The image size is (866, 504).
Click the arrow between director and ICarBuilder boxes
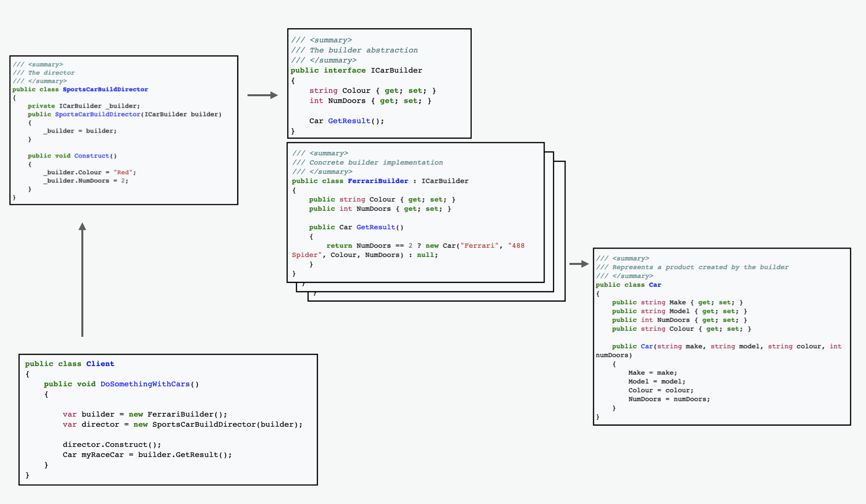pyautogui.click(x=262, y=94)
